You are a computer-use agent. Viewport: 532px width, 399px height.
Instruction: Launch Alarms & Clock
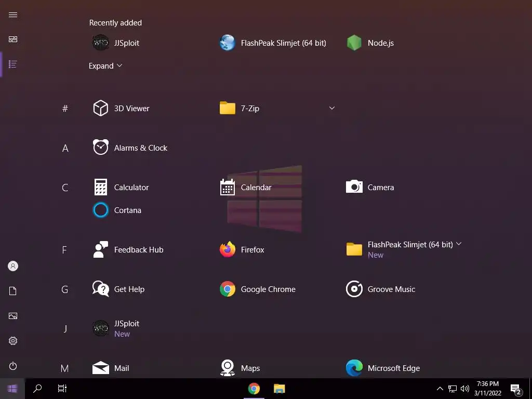[130, 148]
